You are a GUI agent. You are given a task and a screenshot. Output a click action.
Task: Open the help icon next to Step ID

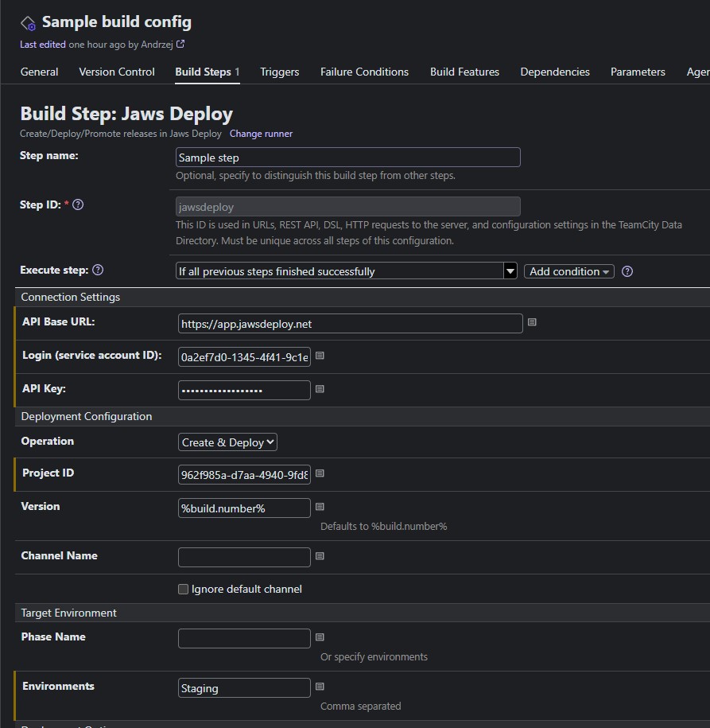click(x=77, y=204)
